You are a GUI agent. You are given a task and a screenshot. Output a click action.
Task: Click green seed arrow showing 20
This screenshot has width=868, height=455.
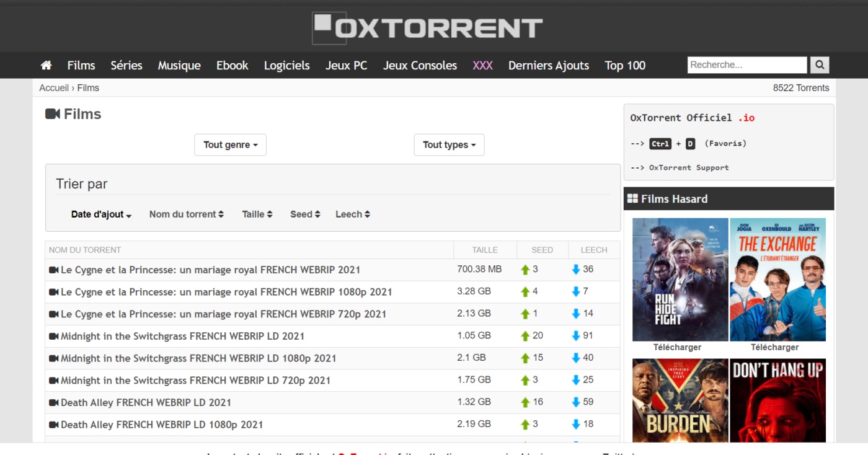point(525,336)
